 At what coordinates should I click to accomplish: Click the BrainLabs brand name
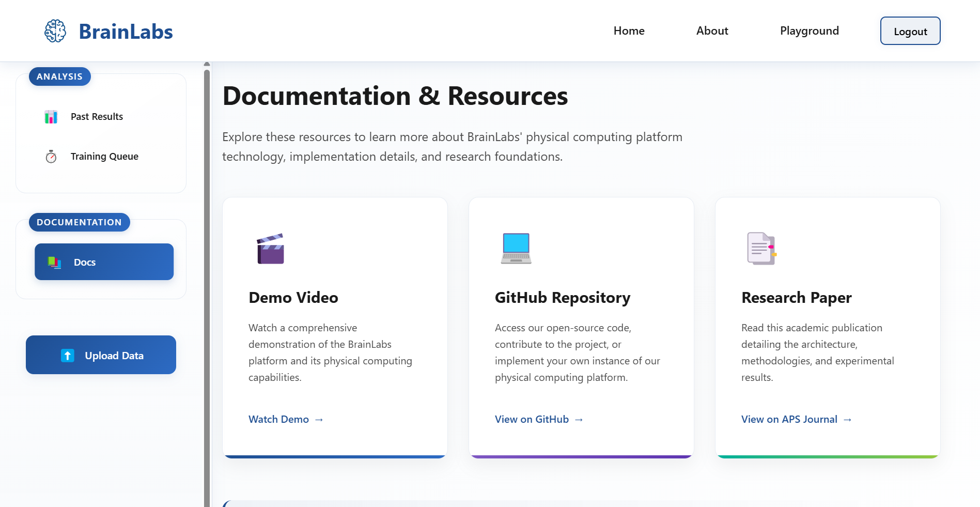(x=126, y=32)
